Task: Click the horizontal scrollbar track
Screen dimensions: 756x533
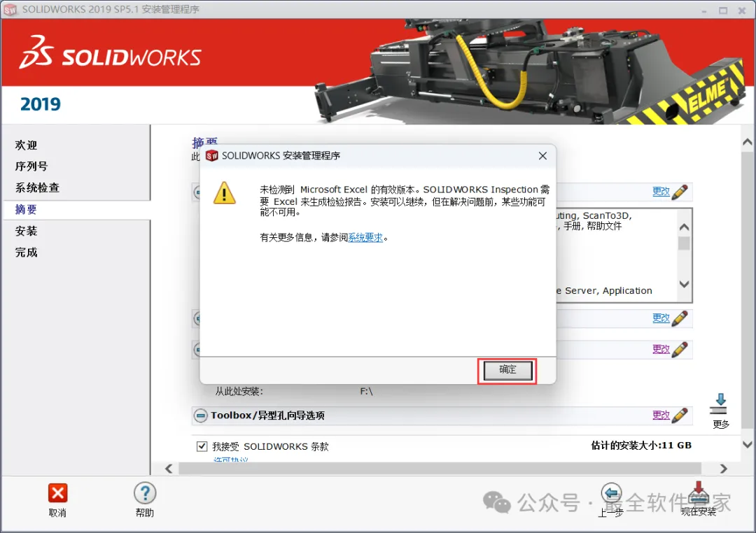Action: click(x=440, y=469)
